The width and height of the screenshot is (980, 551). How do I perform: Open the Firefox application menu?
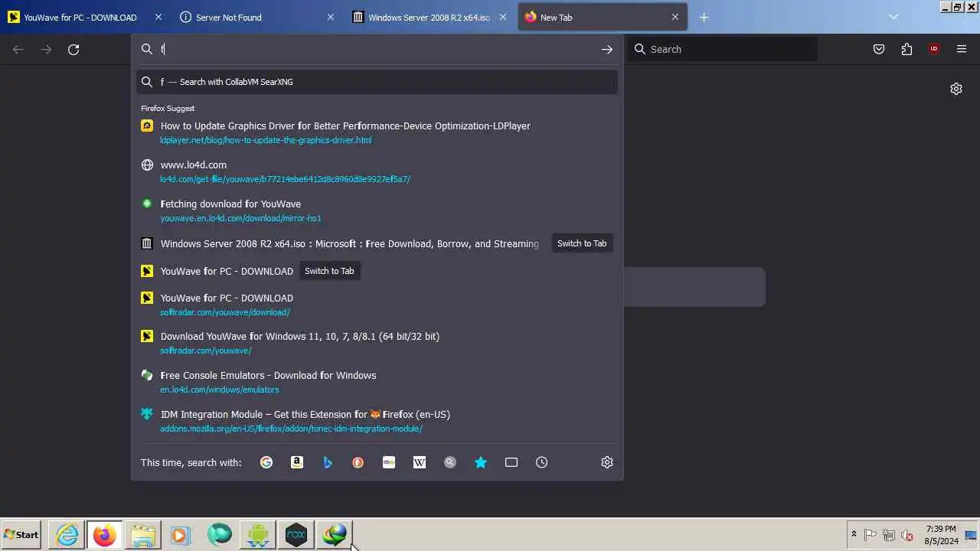pos(962,49)
